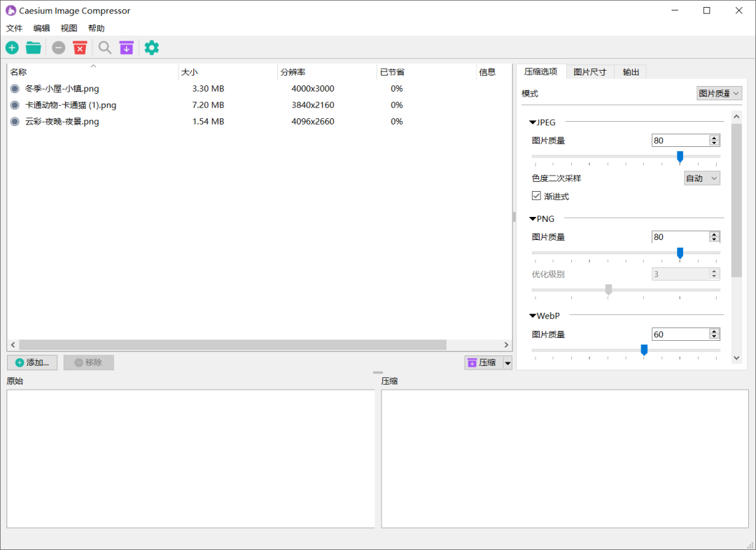Click the 4000x3000 resolution cell
This screenshot has height=550, width=756.
tap(313, 89)
